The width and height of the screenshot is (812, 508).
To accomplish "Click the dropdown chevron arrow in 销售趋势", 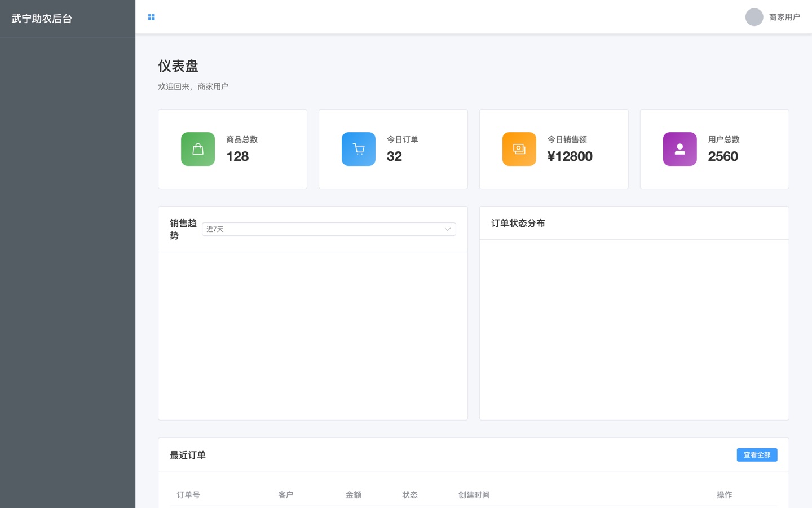I will pos(448,229).
